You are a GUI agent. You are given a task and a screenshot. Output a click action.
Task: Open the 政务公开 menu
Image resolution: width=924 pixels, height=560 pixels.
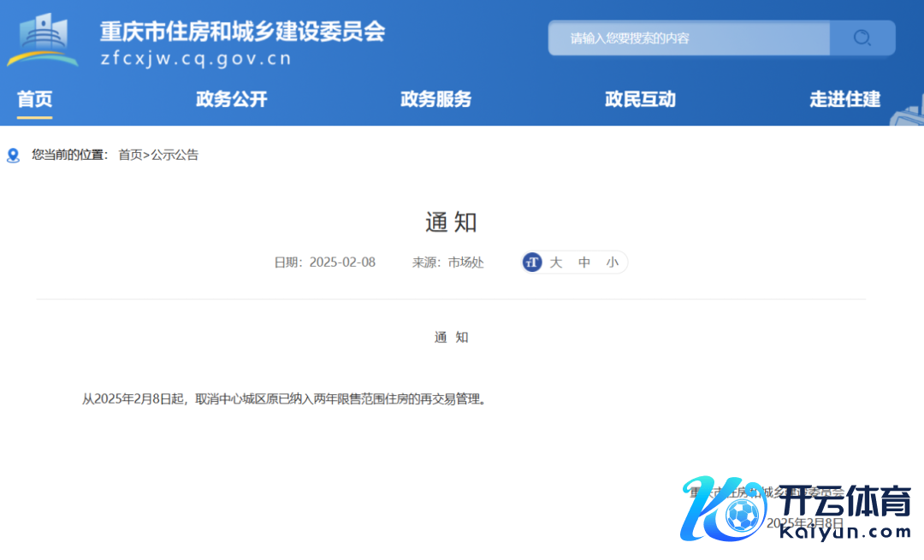(x=232, y=99)
